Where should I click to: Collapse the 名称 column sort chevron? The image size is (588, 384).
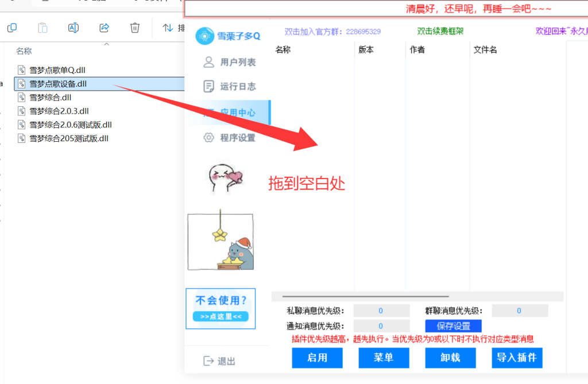click(x=106, y=44)
